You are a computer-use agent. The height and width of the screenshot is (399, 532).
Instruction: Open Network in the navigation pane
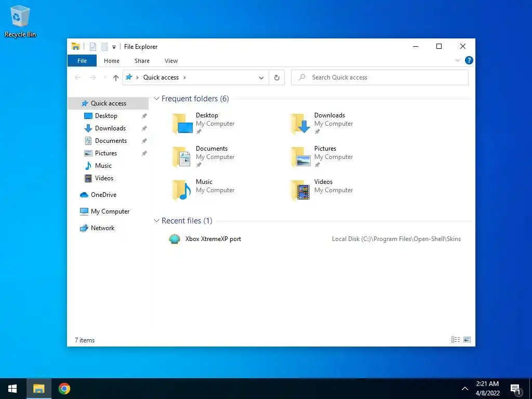[x=102, y=228]
